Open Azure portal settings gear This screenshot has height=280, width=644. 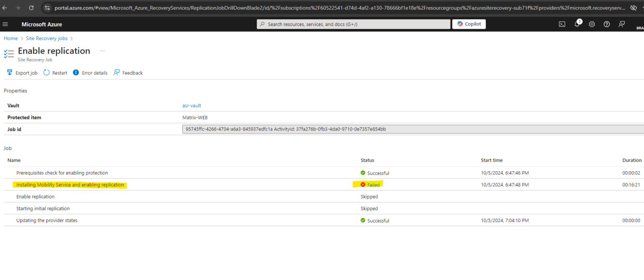click(x=592, y=24)
